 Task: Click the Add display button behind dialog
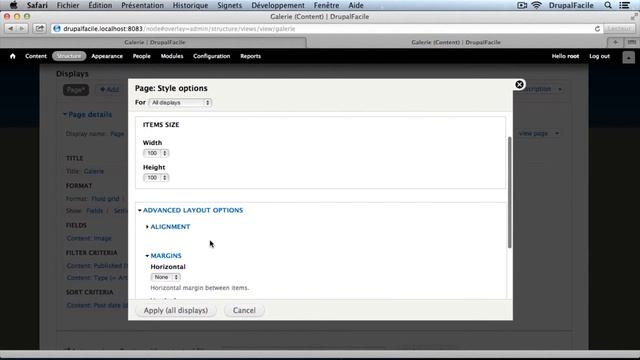point(109,90)
